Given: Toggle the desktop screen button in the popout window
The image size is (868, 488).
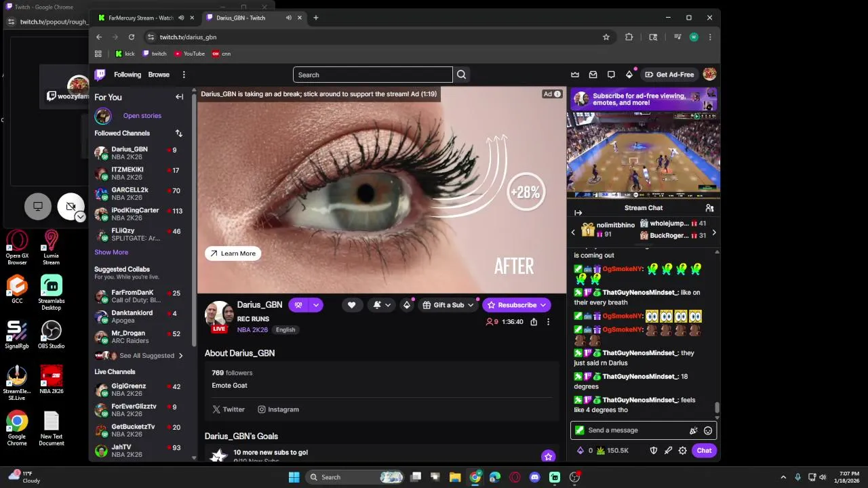Looking at the screenshot, I should tap(38, 206).
